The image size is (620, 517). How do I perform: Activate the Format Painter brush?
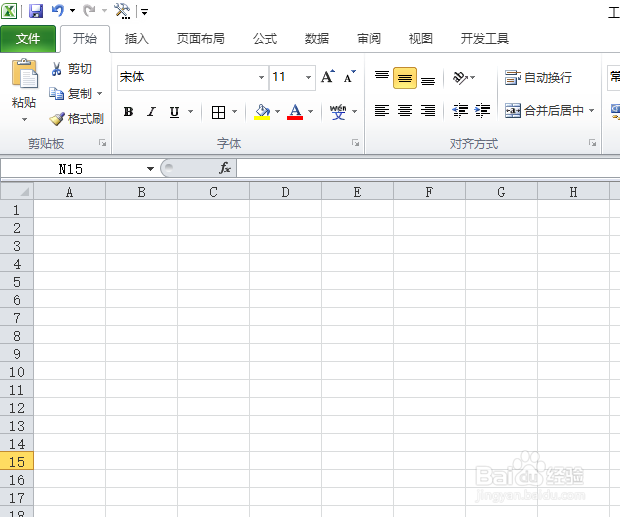(76, 119)
